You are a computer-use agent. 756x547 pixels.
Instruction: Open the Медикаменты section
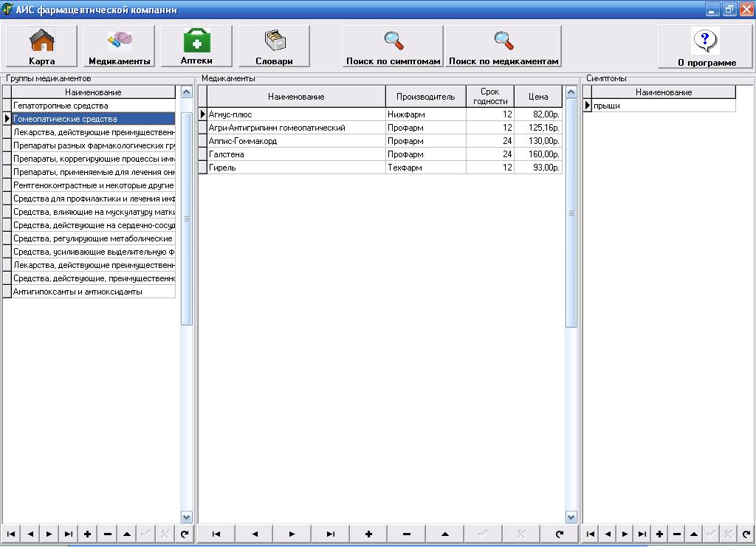(119, 46)
